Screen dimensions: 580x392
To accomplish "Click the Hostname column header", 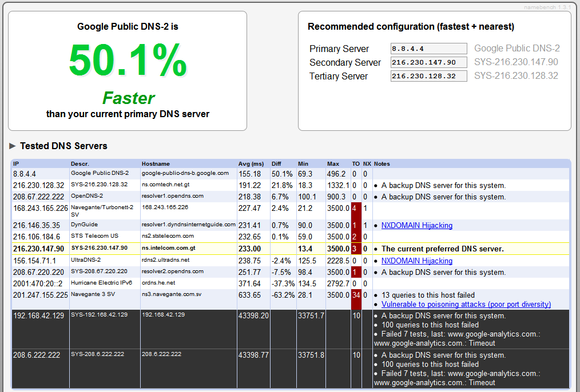I will (x=156, y=163).
